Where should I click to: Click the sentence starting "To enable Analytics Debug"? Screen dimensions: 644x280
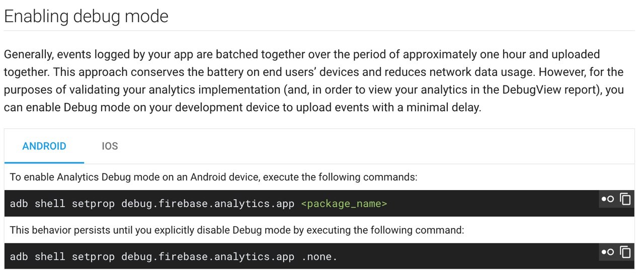tap(214, 177)
